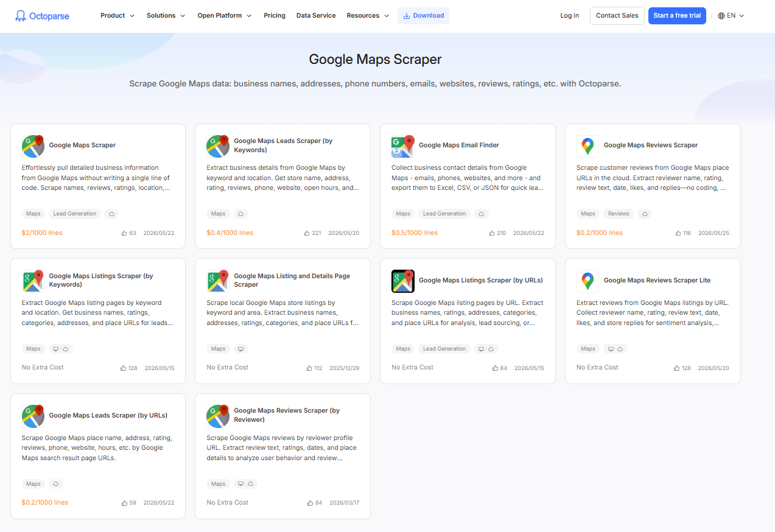Click the Google Maps Leads Scraper (by Keywords) icon
The width and height of the screenshot is (775, 532).
click(x=218, y=146)
